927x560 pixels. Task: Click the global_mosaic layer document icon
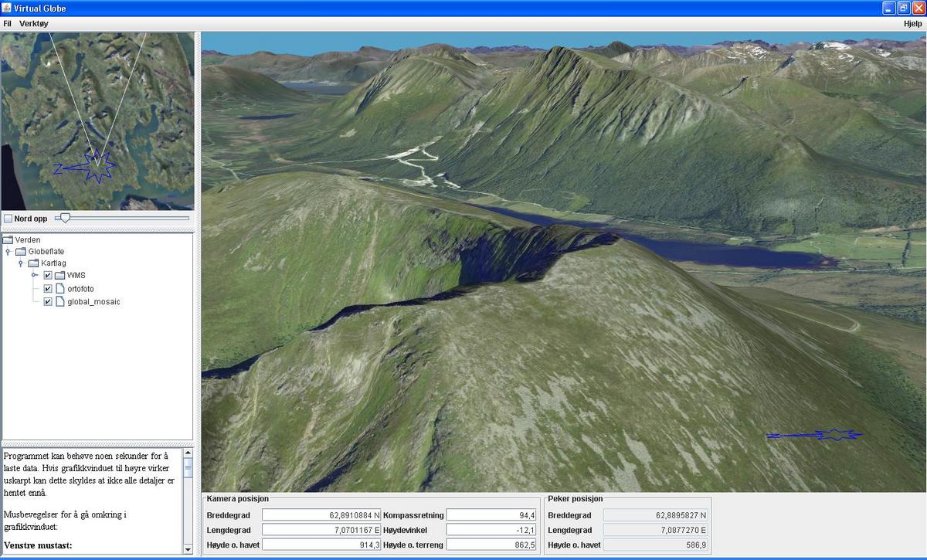point(60,301)
